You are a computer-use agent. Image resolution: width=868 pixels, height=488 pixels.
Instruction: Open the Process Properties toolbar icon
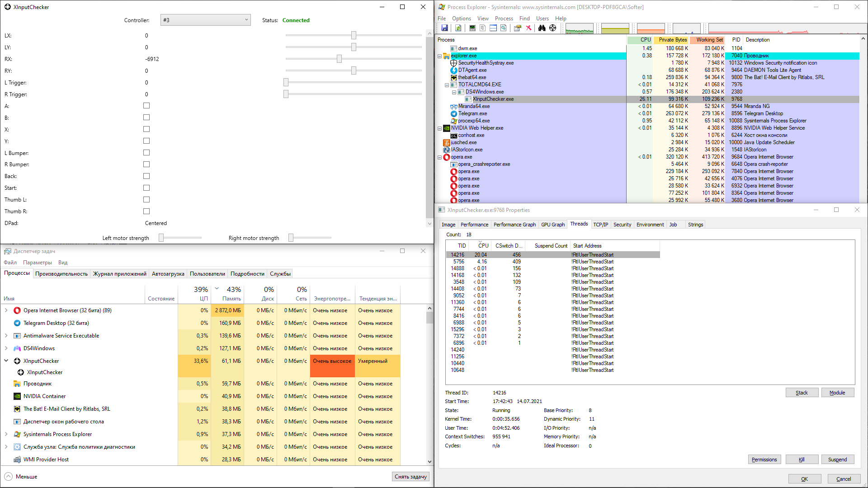point(517,28)
